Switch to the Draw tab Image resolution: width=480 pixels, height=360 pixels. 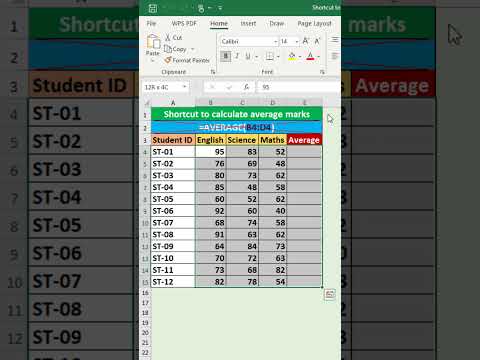click(x=277, y=23)
